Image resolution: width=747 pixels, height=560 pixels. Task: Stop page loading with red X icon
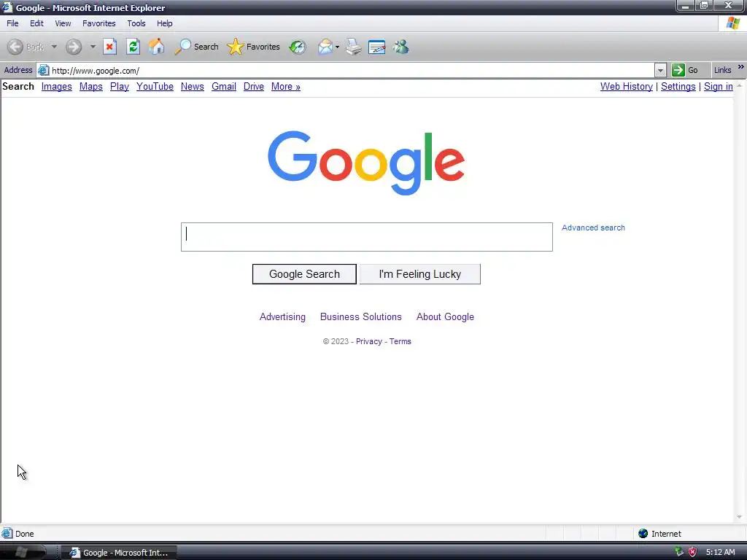[x=109, y=47]
